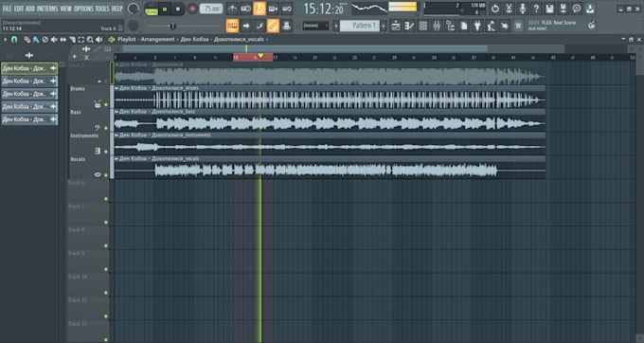Collapse the Track 1 group arrow

pos(99,81)
